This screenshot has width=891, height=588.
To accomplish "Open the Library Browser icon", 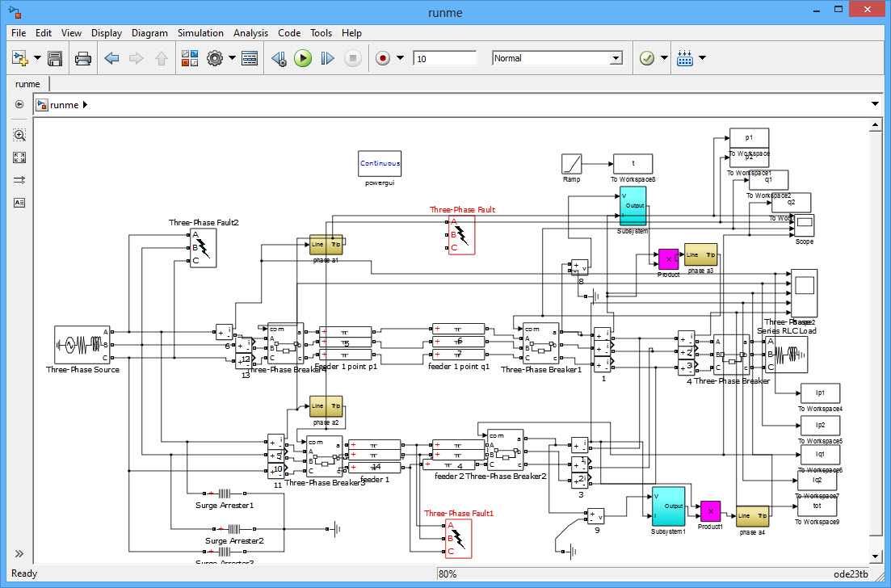I will (190, 58).
